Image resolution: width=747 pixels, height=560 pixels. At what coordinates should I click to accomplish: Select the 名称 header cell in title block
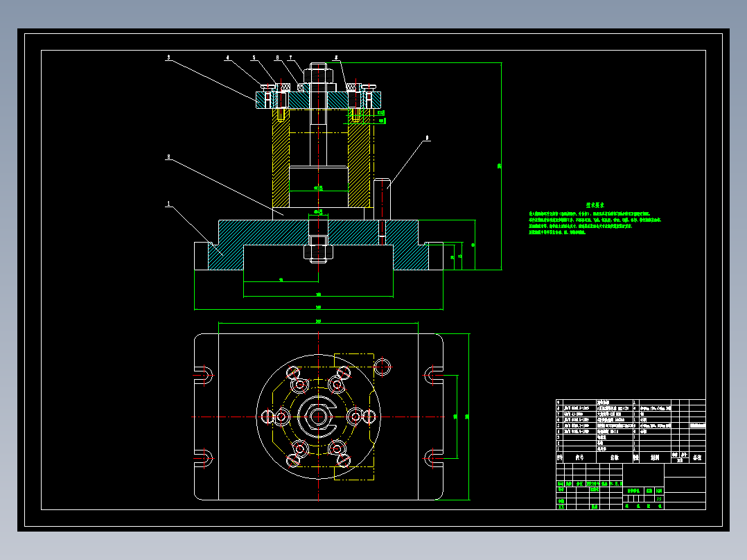[615, 457]
